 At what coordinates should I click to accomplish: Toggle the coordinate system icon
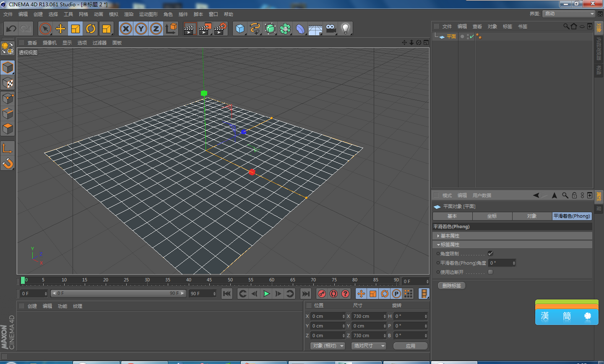pos(172,29)
